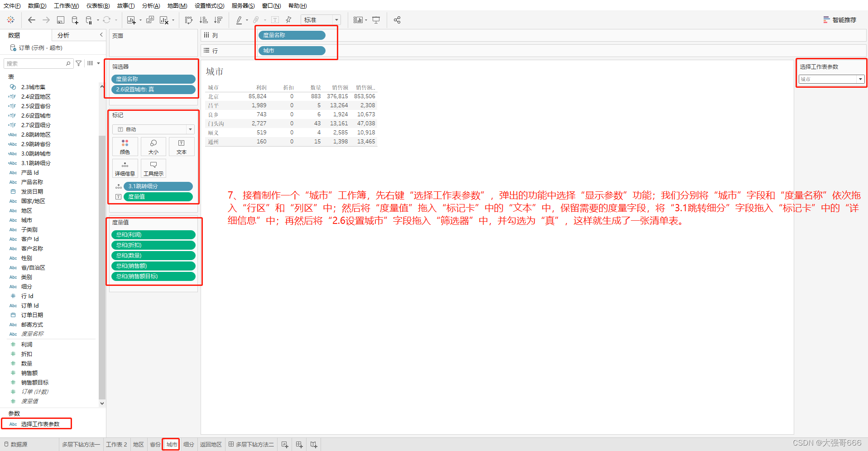Image resolution: width=868 pixels, height=451 pixels.
Task: Click the clear worksheet icon
Action: (164, 20)
